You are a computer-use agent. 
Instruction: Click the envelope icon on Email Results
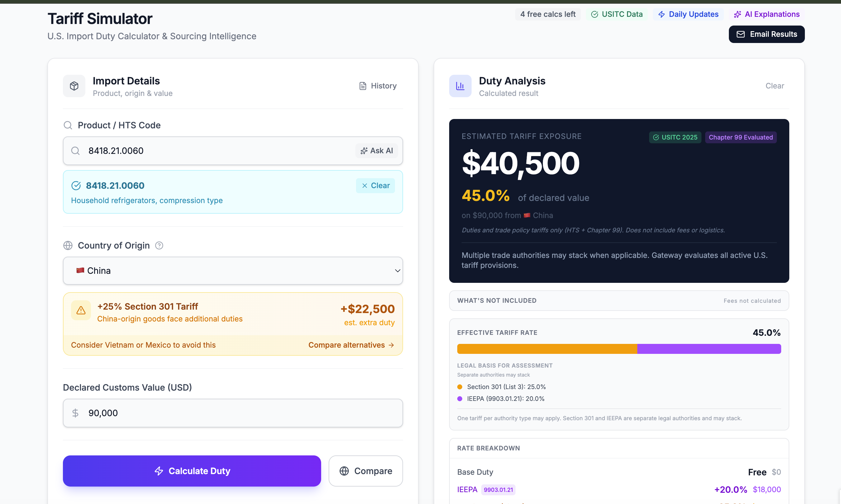[740, 34]
